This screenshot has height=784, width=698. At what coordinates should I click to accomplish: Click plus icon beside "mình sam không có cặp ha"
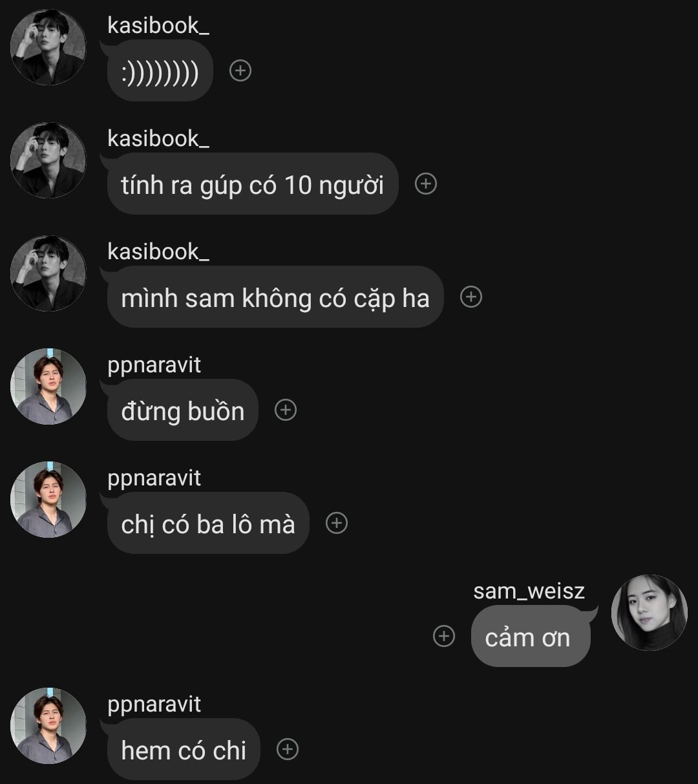471,297
